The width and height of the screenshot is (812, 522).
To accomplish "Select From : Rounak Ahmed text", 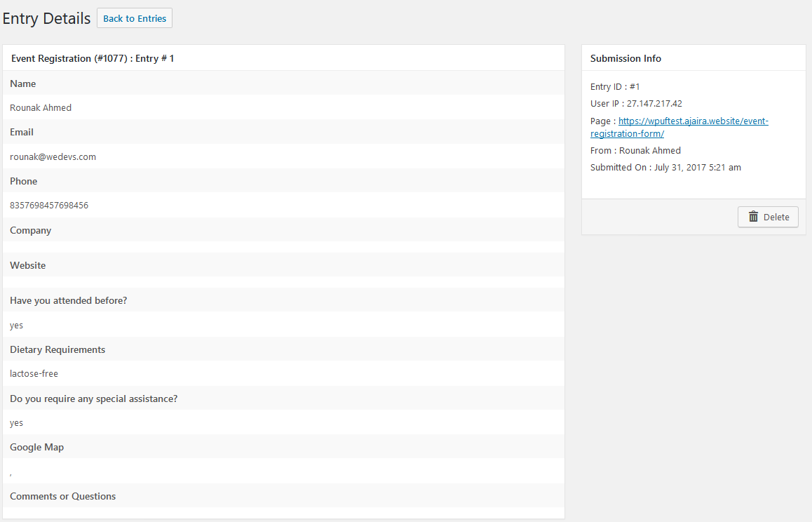I will (x=635, y=151).
